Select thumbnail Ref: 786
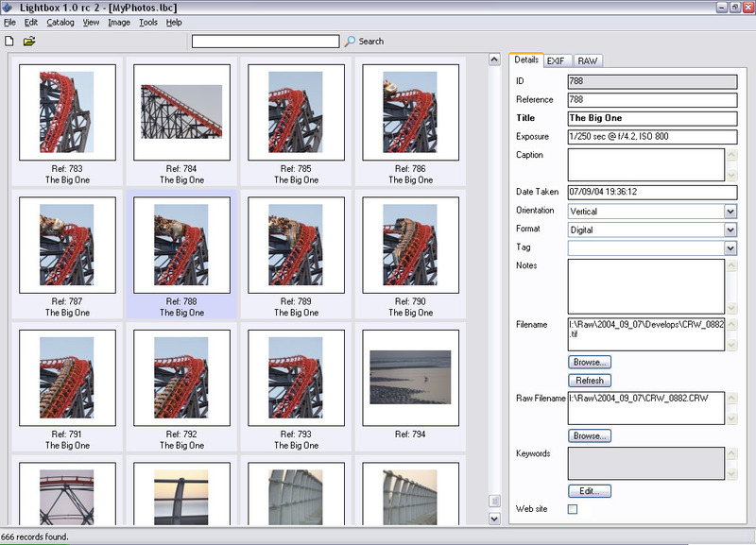This screenshot has width=756, height=545. [x=410, y=112]
